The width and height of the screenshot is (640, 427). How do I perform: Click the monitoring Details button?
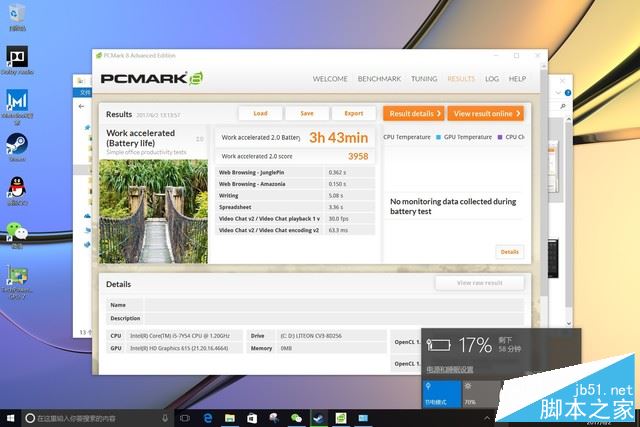(509, 252)
